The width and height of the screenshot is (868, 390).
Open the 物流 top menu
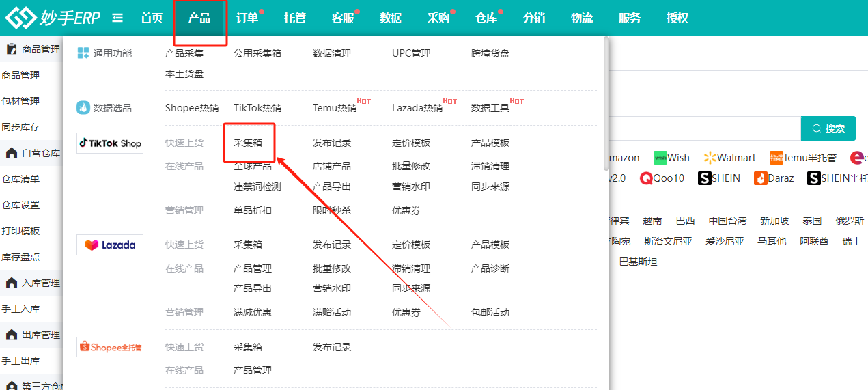click(582, 18)
